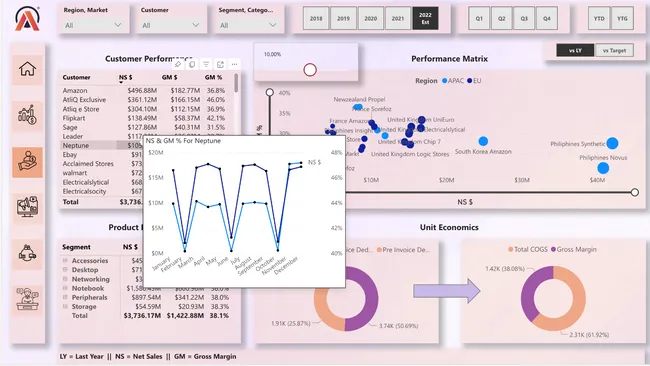The height and width of the screenshot is (366, 650).
Task: Click the vertical GM % axis slider handle
Action: [x=270, y=92]
